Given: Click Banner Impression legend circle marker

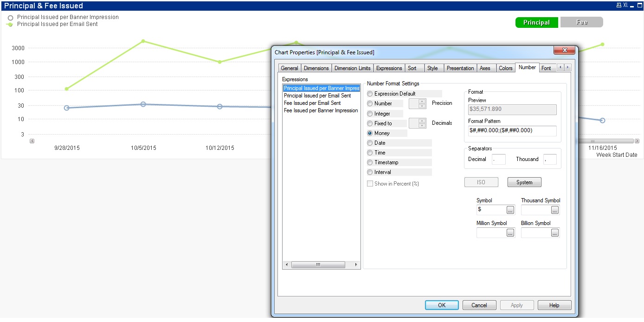Looking at the screenshot, I should (x=10, y=18).
